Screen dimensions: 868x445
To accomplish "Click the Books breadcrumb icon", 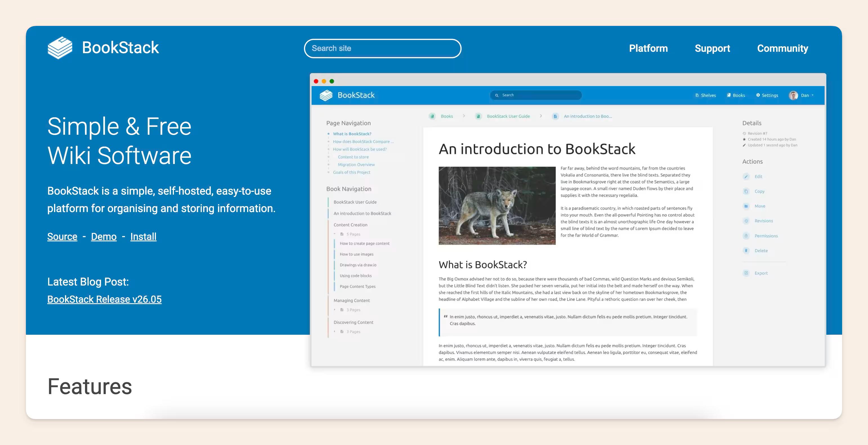I will point(432,116).
